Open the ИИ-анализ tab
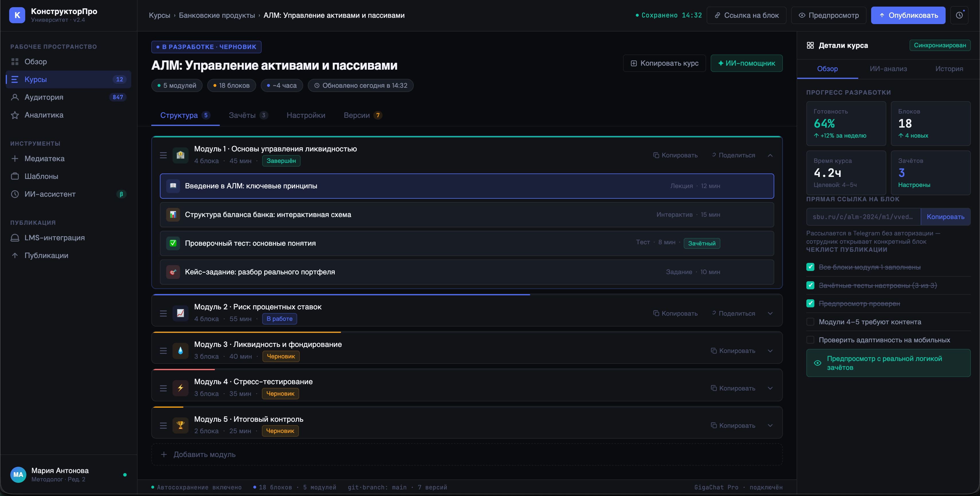 889,69
